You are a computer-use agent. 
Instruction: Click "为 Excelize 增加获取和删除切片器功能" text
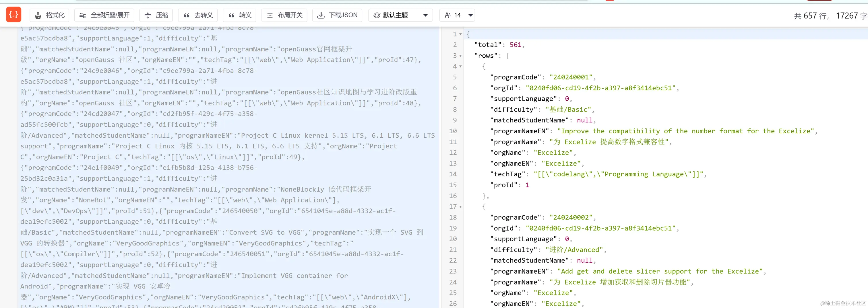click(619, 282)
